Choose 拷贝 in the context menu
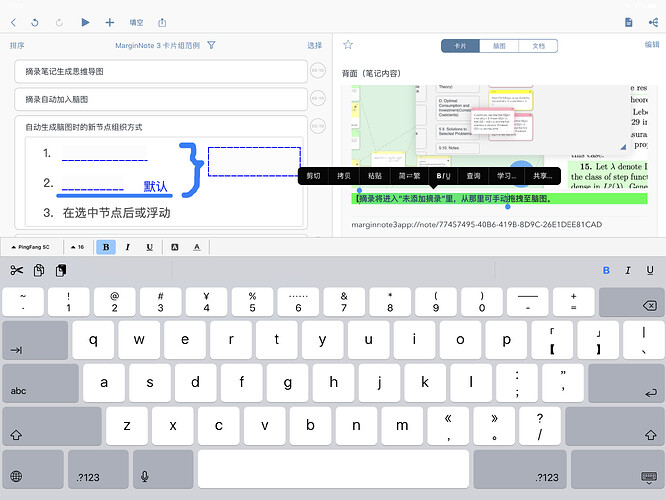 344,176
